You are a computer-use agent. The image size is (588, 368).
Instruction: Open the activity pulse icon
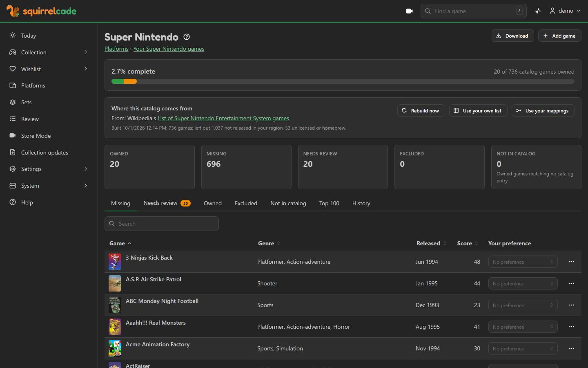(538, 11)
